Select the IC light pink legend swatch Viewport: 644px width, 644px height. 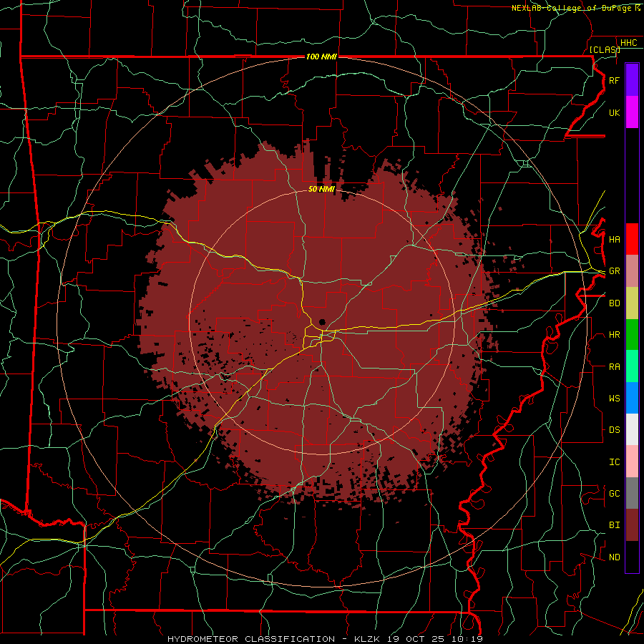[632, 462]
